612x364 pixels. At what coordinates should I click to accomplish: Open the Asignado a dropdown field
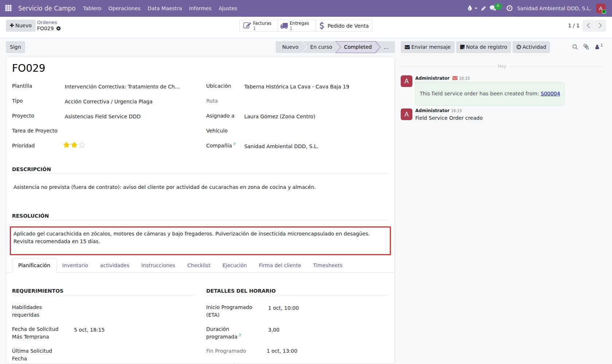coord(315,116)
